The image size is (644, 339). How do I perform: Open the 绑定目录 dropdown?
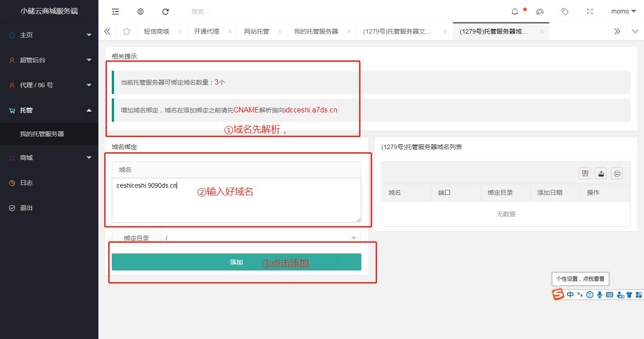coord(261,238)
